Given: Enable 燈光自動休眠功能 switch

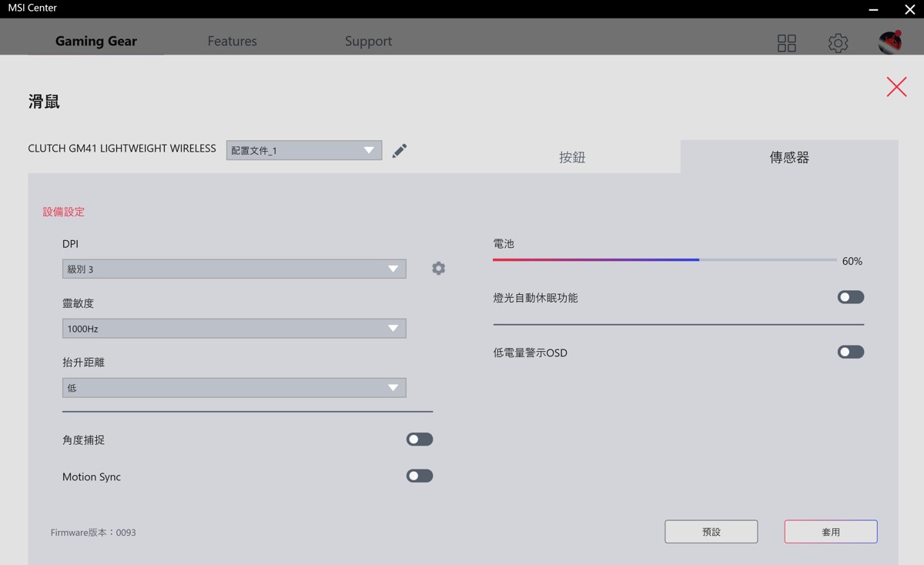Looking at the screenshot, I should click(x=851, y=297).
